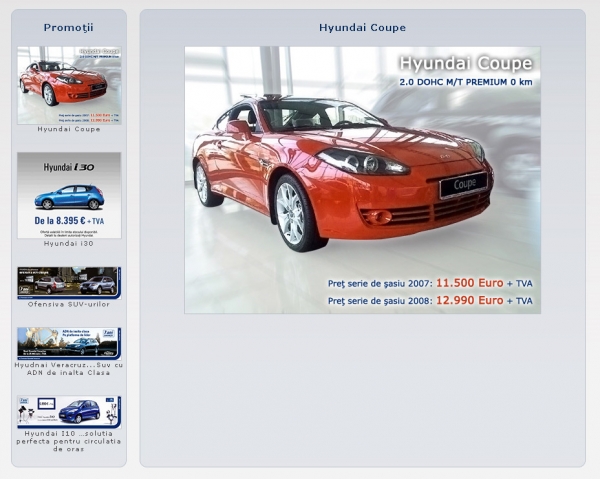The image size is (600, 479).
Task: Click the 'Hyudnai Veracruz...Suv cu ADN' caption
Action: (69, 369)
